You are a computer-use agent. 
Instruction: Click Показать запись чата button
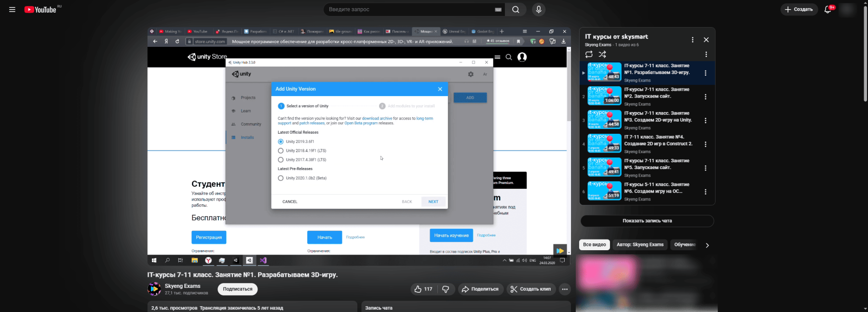coord(647,221)
